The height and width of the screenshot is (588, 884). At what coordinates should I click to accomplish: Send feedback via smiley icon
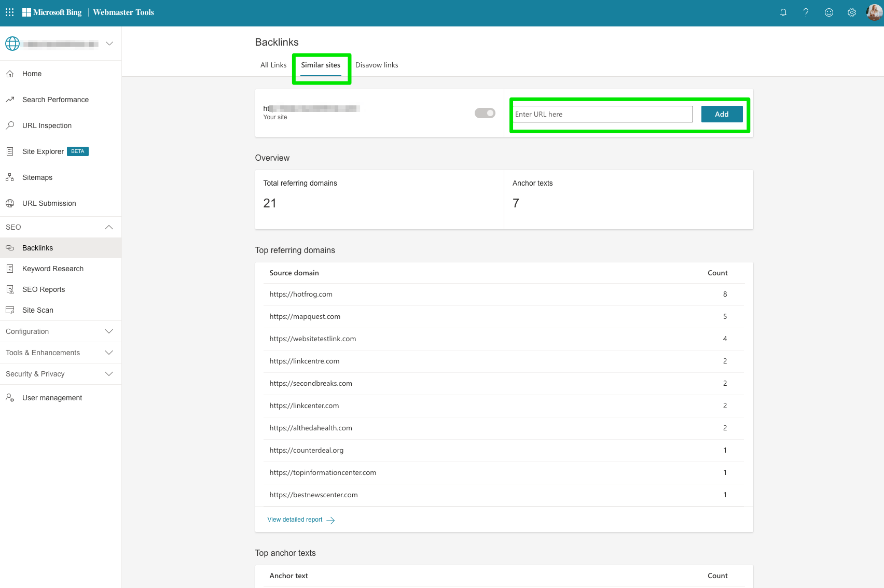(x=828, y=12)
